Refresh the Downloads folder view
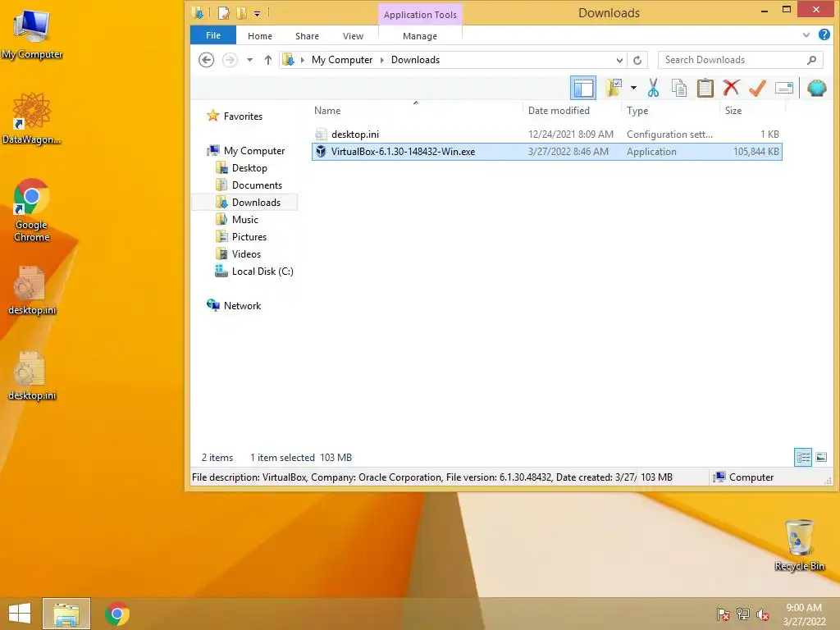Screen dimensions: 840x630 [637, 60]
